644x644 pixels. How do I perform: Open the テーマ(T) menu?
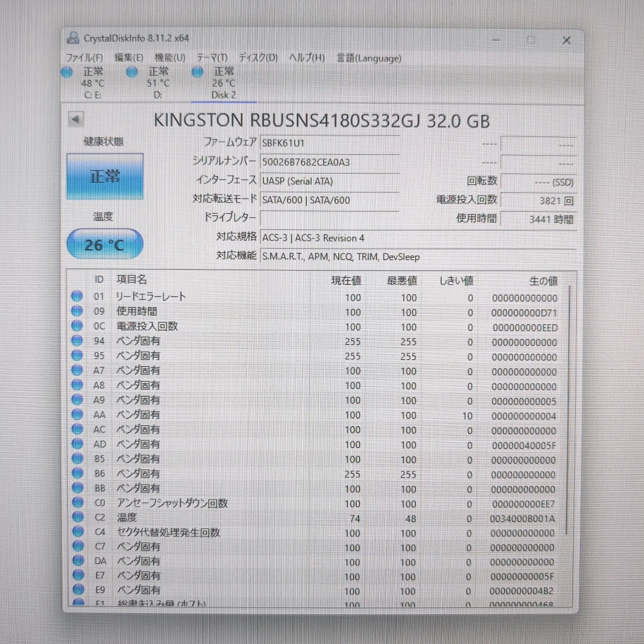point(211,58)
